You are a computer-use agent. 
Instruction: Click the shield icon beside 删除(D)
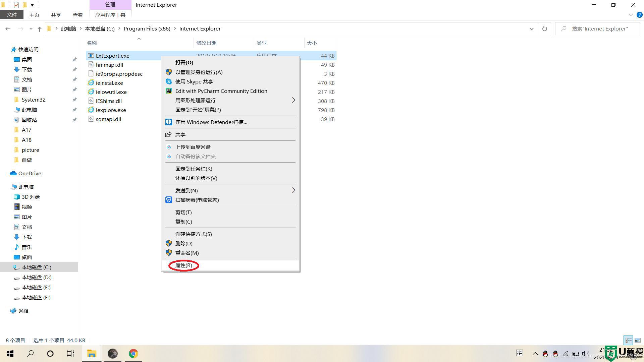coord(169,243)
